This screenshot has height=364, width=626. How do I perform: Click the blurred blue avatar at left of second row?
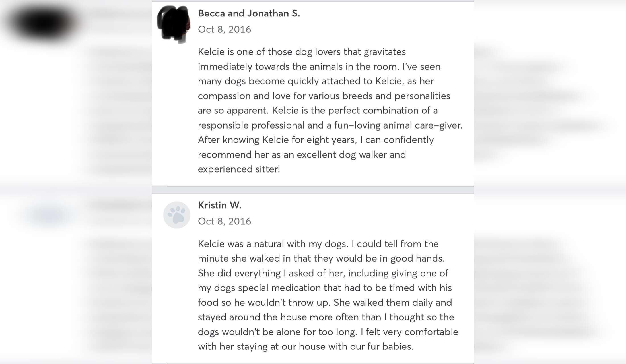[49, 215]
